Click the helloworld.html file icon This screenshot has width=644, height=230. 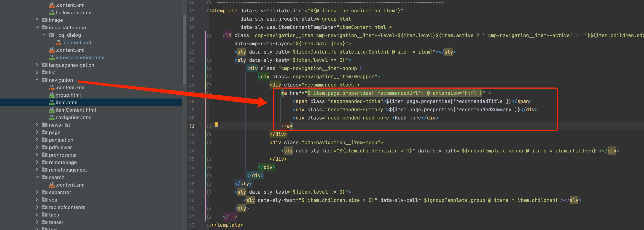pos(52,13)
